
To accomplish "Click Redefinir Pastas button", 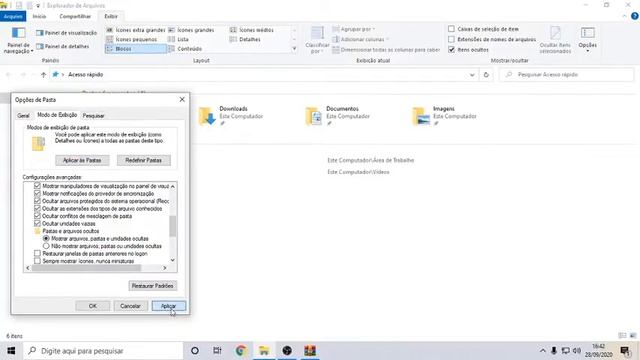I will point(143,160).
